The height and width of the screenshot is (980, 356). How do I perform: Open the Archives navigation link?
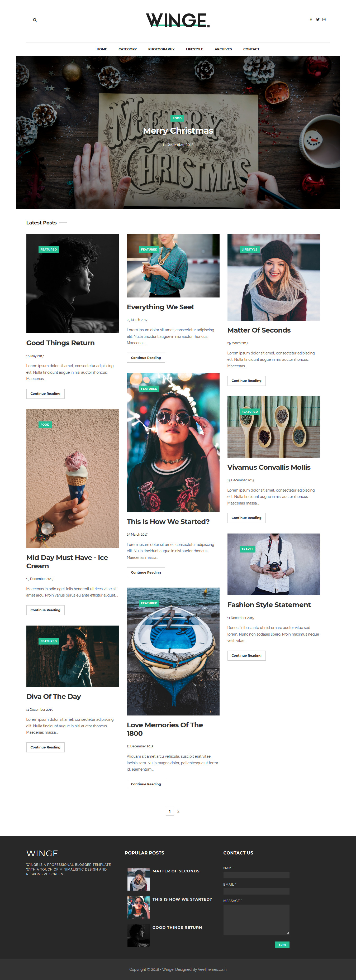(x=223, y=49)
